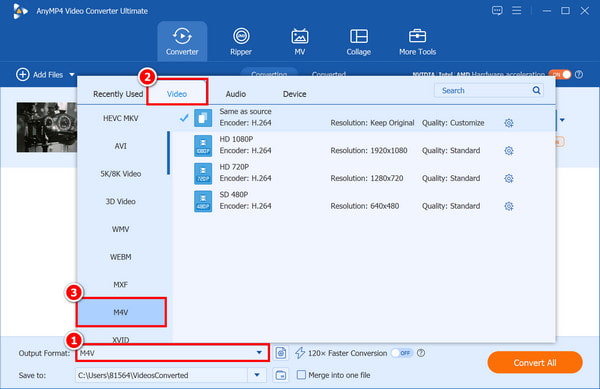Select WMV format
This screenshot has height=389, width=600.
121,229
